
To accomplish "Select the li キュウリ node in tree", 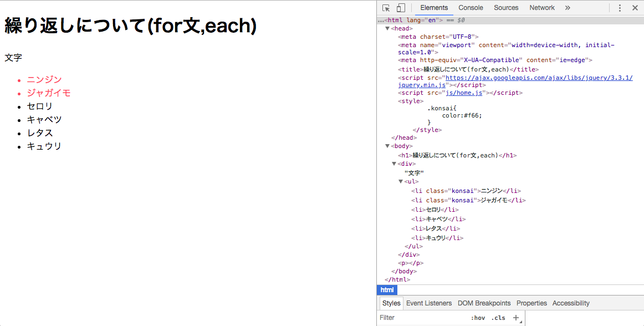I will tap(437, 238).
